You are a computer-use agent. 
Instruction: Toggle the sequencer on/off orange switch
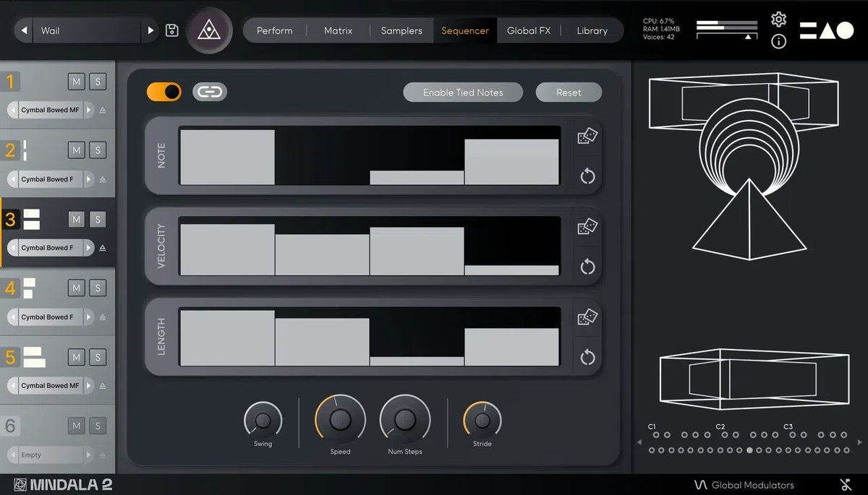164,92
